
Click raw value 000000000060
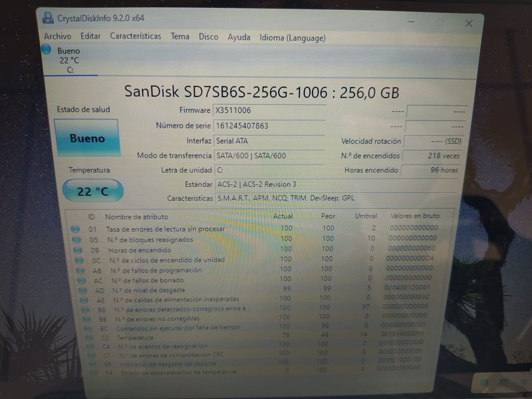point(411,248)
